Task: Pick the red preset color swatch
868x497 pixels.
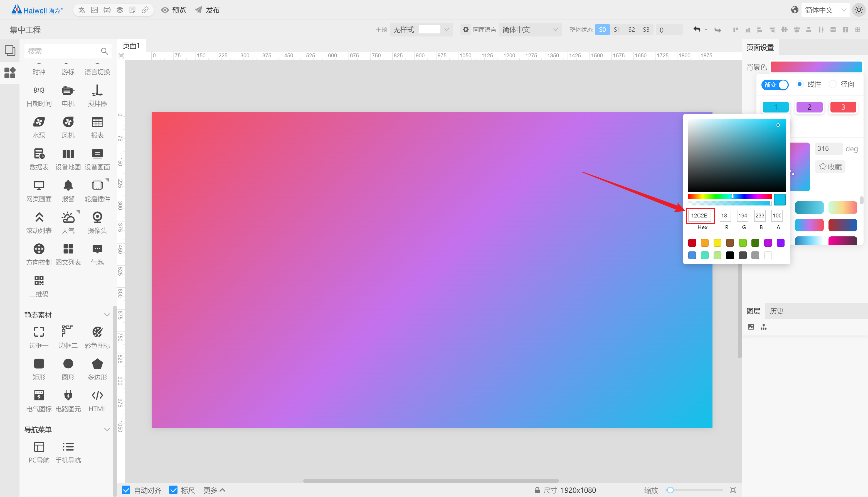Action: click(692, 243)
